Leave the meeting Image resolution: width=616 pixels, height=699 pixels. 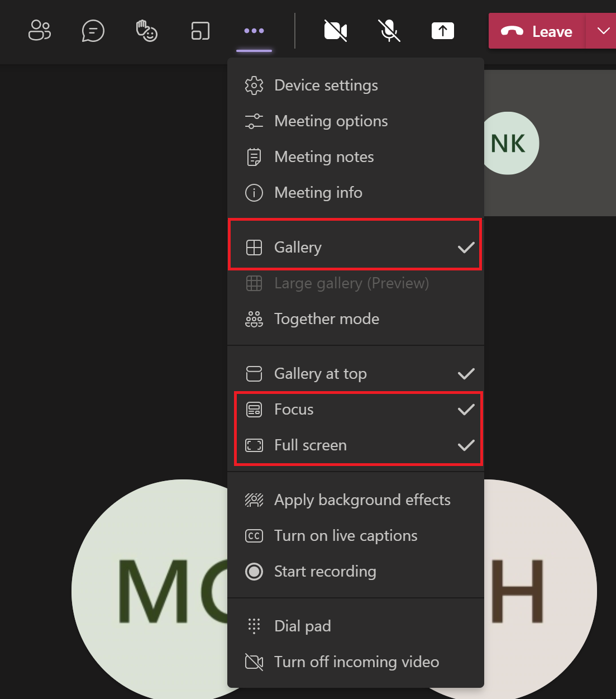click(x=536, y=31)
